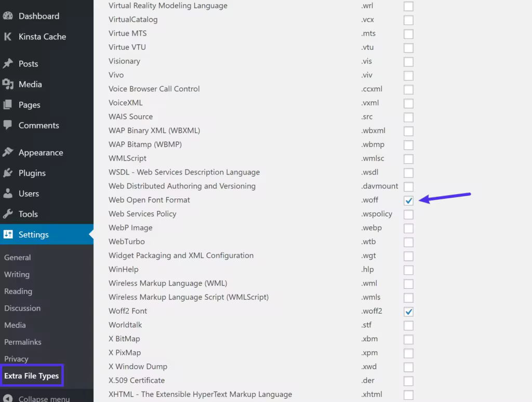Check the .hlp WinHelp checkbox
Image resolution: width=532 pixels, height=402 pixels.
[x=408, y=270]
